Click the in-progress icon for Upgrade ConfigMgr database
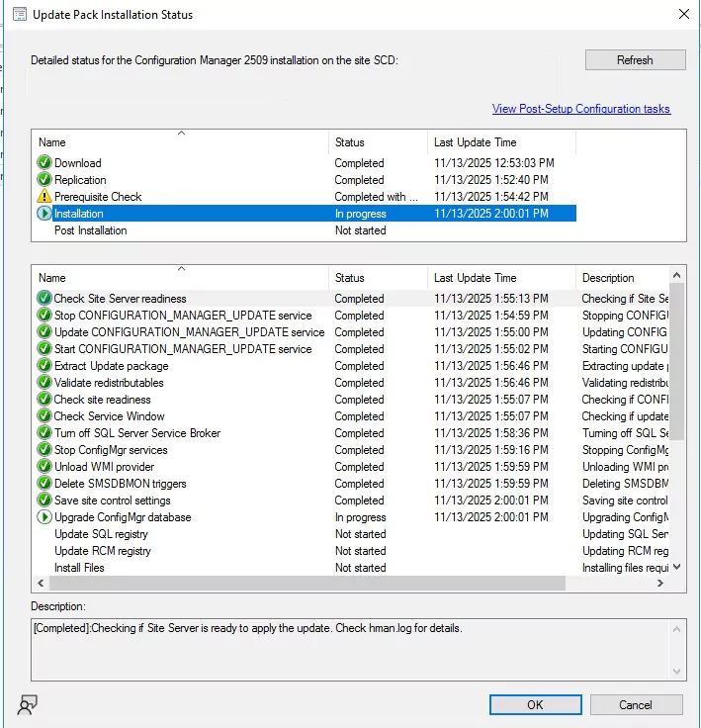The height and width of the screenshot is (728, 701). click(44, 516)
